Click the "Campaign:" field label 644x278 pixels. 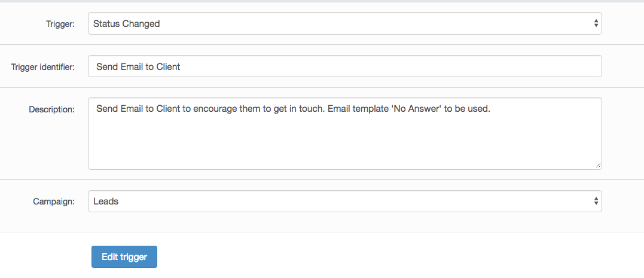pyautogui.click(x=53, y=201)
